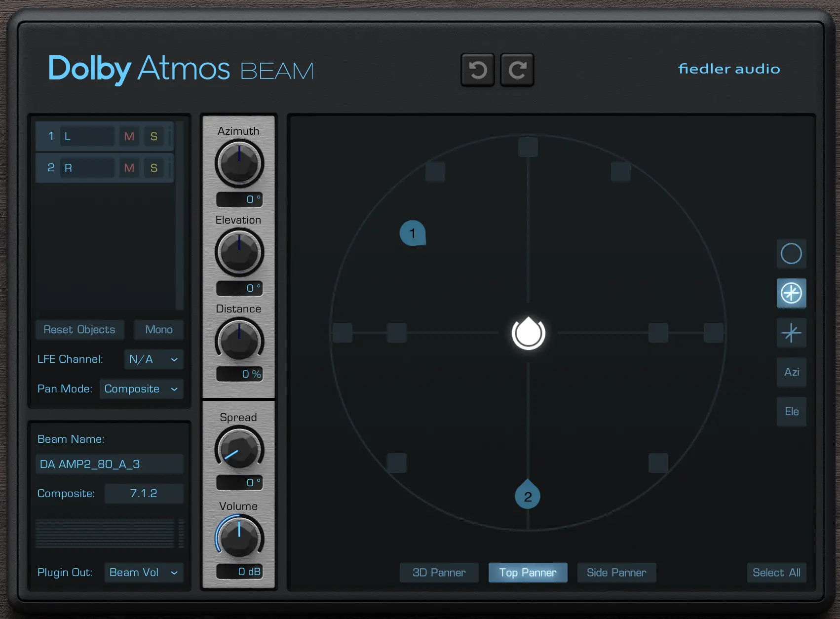Open the Pan Mode dropdown

coord(141,389)
